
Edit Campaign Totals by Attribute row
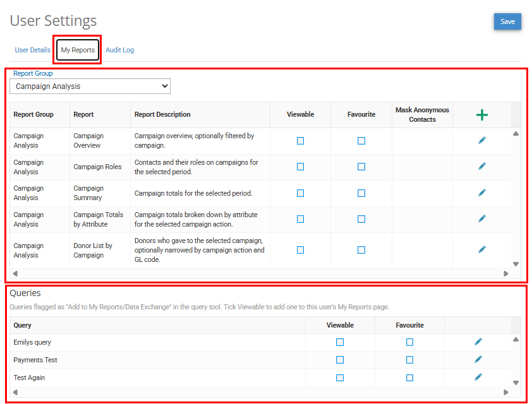point(482,218)
